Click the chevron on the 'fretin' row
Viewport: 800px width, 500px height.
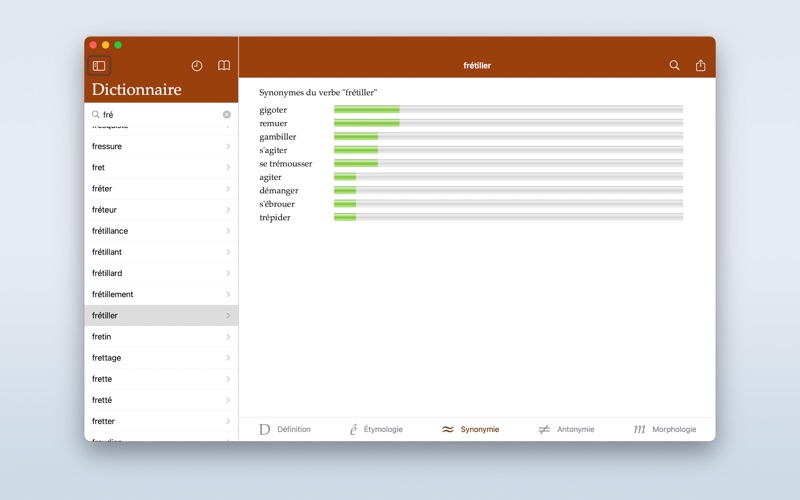[228, 337]
